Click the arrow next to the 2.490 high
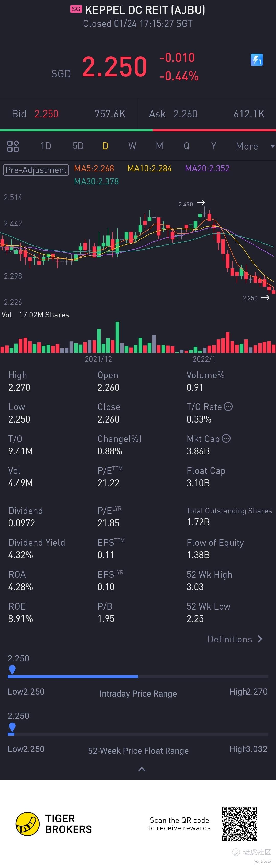The image size is (276, 868). [x=201, y=203]
